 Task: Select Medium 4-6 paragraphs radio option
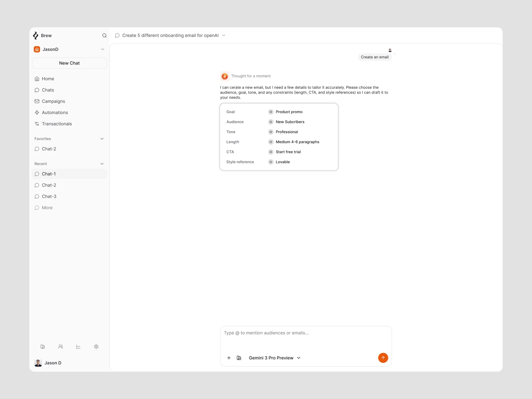271,142
